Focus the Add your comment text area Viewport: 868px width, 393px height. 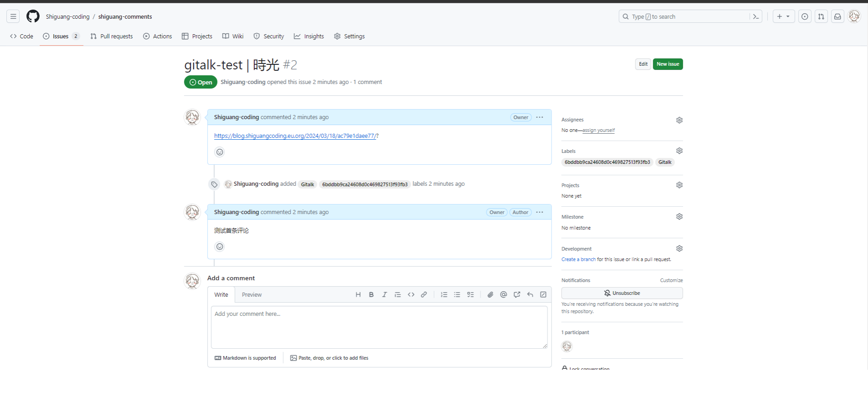(x=379, y=327)
